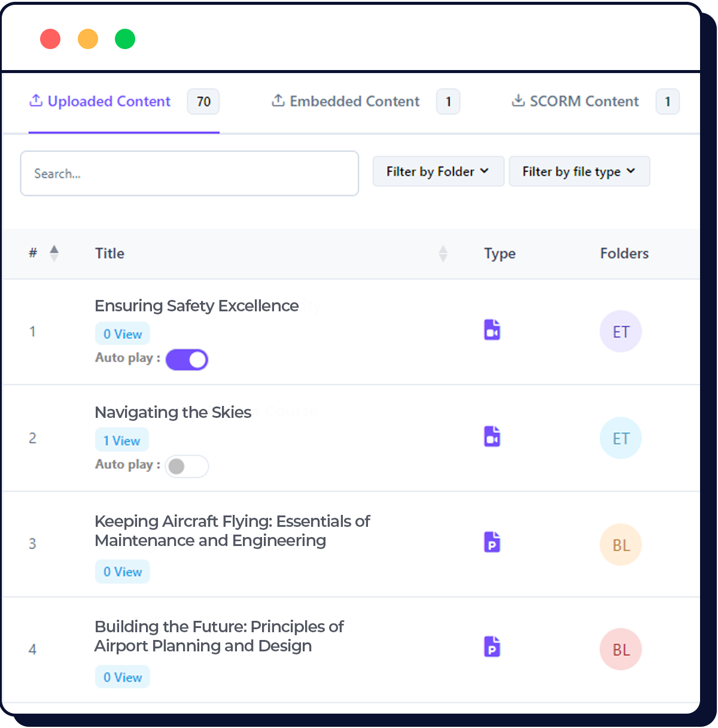Open the Navigating the Skies title link
This screenshot has width=718, height=728.
173,412
